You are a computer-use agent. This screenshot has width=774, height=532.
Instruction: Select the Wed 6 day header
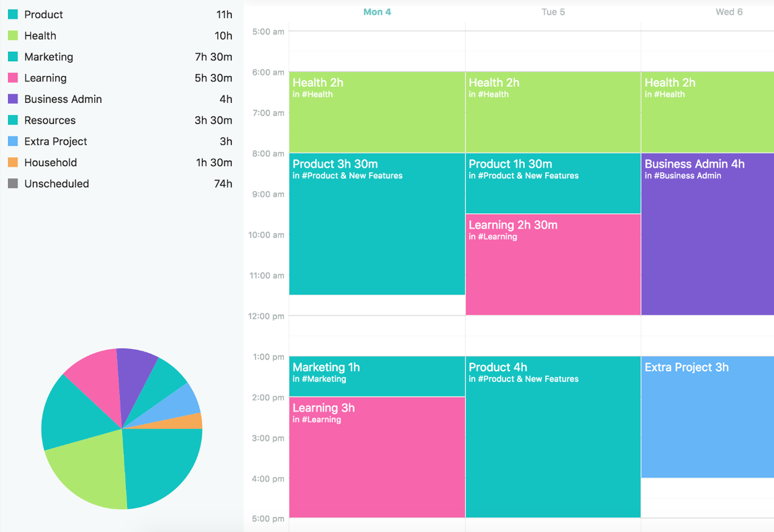[729, 12]
